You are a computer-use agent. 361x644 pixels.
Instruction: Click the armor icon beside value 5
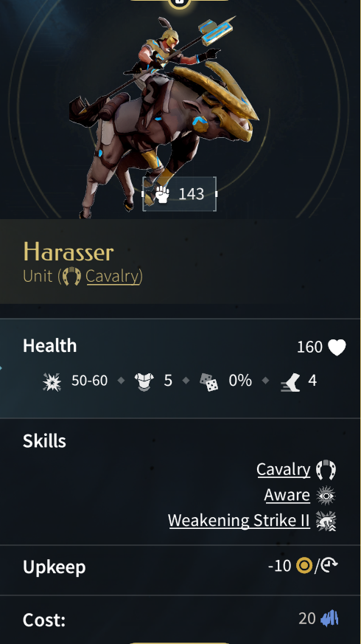coord(144,381)
